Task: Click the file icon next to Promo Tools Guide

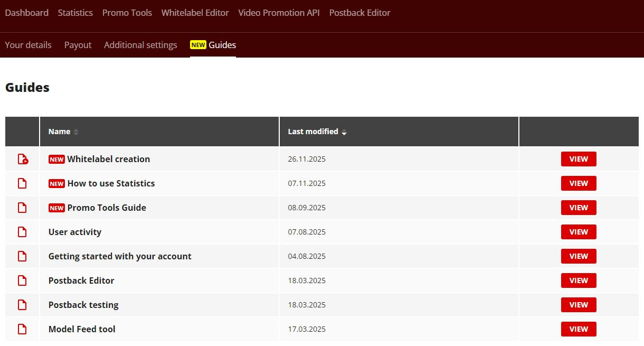Action: [22, 208]
